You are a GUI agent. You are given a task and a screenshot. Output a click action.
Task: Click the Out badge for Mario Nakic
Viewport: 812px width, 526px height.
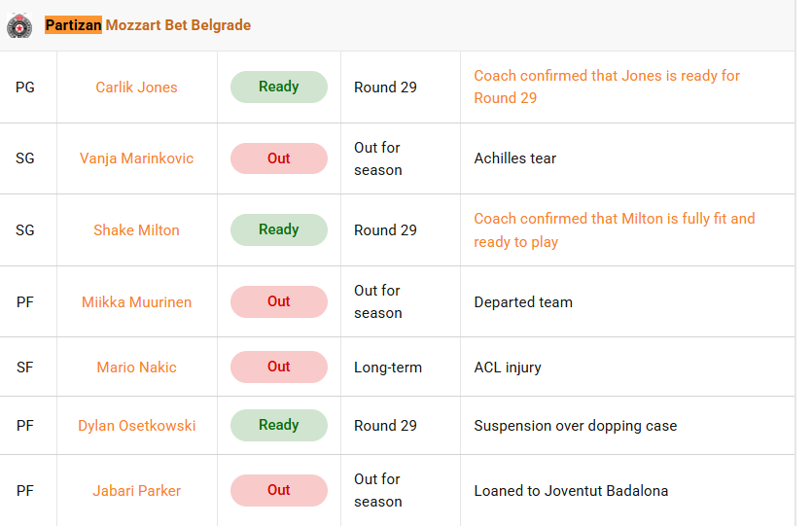pos(278,367)
